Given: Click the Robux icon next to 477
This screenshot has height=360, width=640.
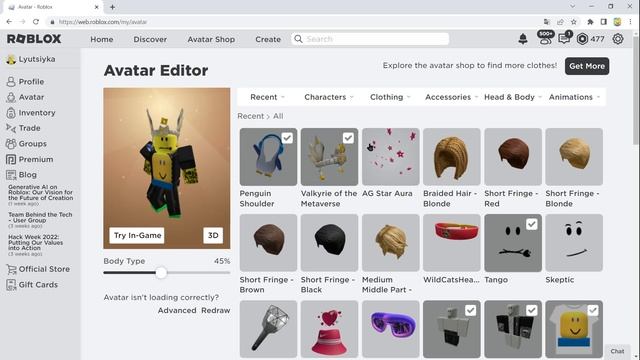Looking at the screenshot, I should [582, 39].
